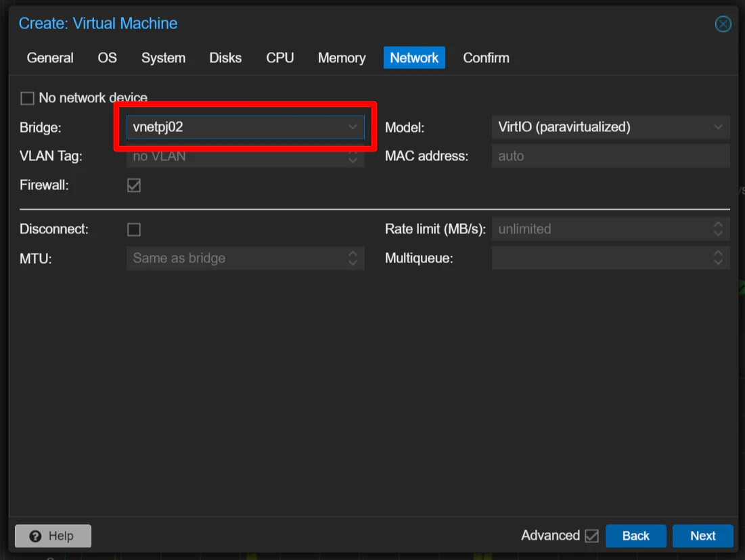The height and width of the screenshot is (560, 745).
Task: Open Help for VM creation
Action: pos(53,536)
